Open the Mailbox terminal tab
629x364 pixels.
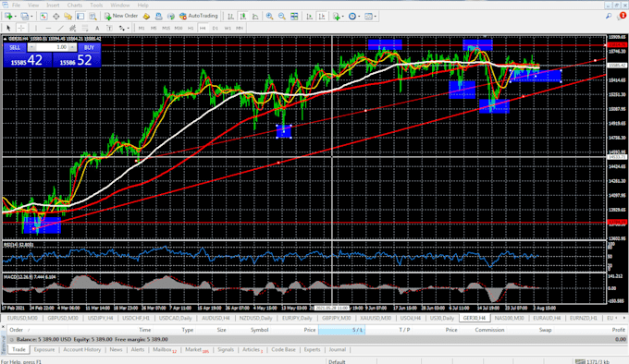164,349
